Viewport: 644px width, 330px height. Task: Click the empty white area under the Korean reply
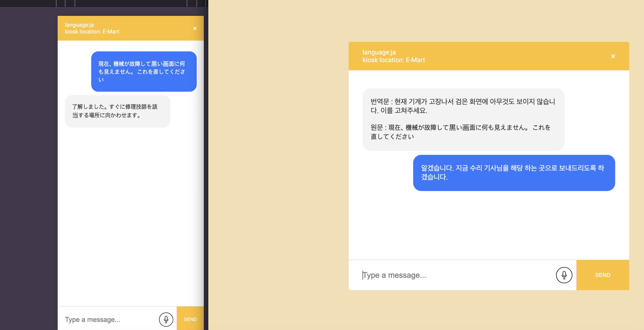coord(487,225)
